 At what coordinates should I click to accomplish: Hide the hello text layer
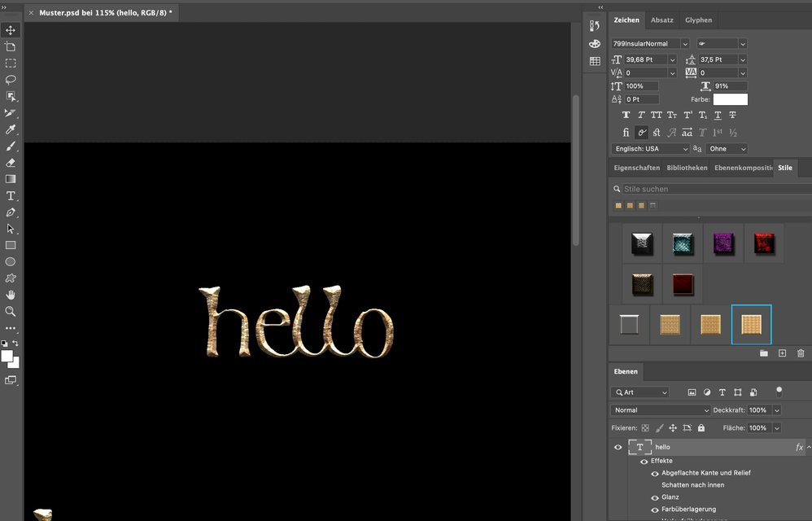pyautogui.click(x=618, y=447)
